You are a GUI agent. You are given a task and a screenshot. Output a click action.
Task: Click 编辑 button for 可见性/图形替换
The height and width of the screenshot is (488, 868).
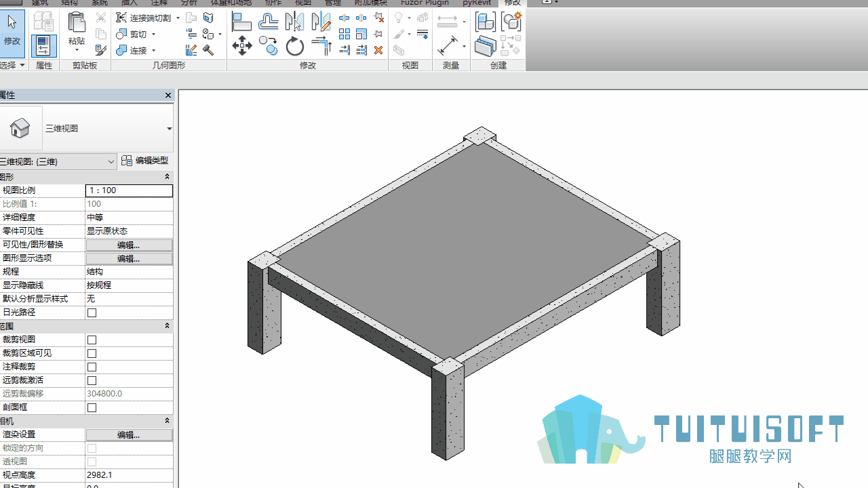coord(129,245)
